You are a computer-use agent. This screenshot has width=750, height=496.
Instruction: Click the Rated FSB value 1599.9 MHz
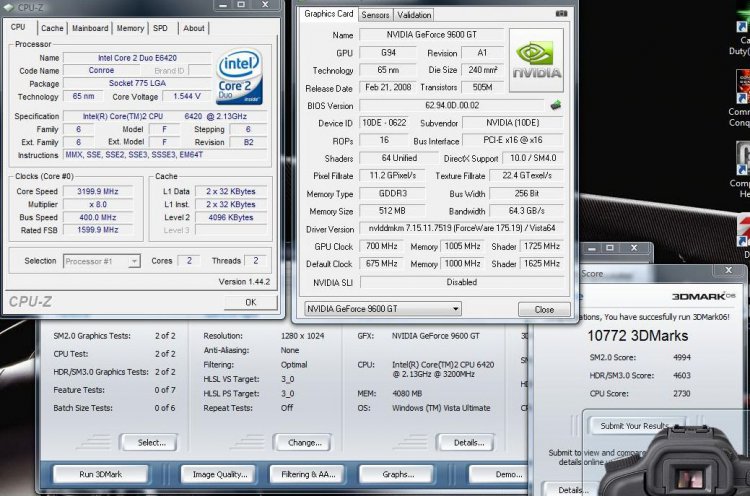pos(98,230)
